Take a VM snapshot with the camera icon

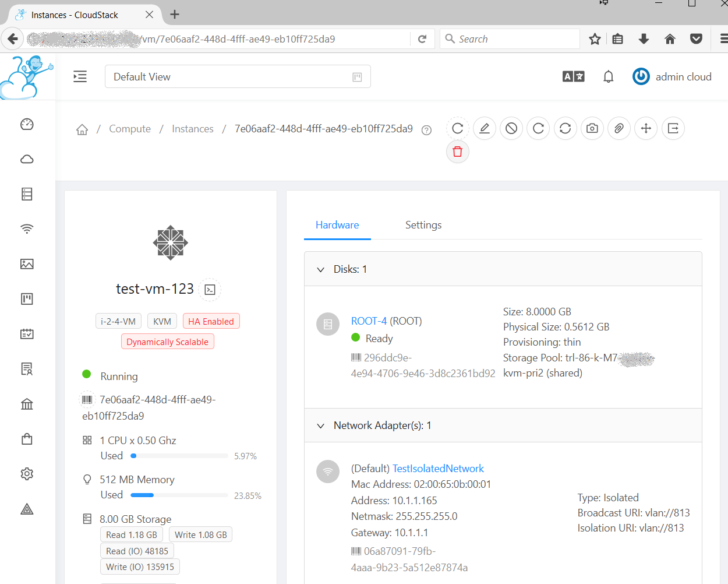pos(592,128)
